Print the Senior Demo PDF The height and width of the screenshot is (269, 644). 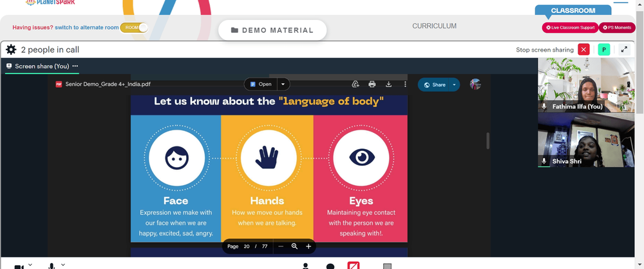372,85
